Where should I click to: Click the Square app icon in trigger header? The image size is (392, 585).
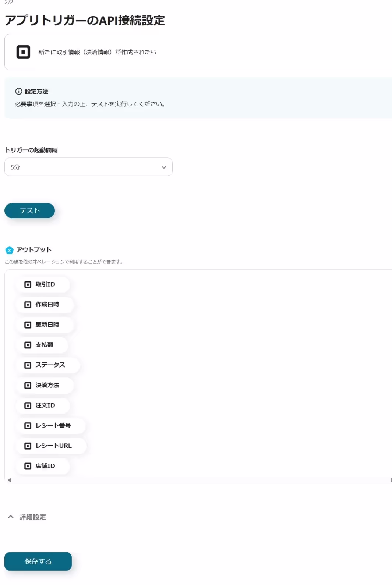click(23, 52)
